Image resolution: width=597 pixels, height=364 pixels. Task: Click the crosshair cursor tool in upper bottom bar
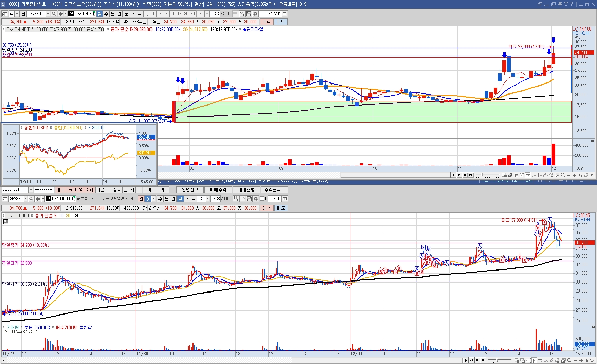[528, 175]
